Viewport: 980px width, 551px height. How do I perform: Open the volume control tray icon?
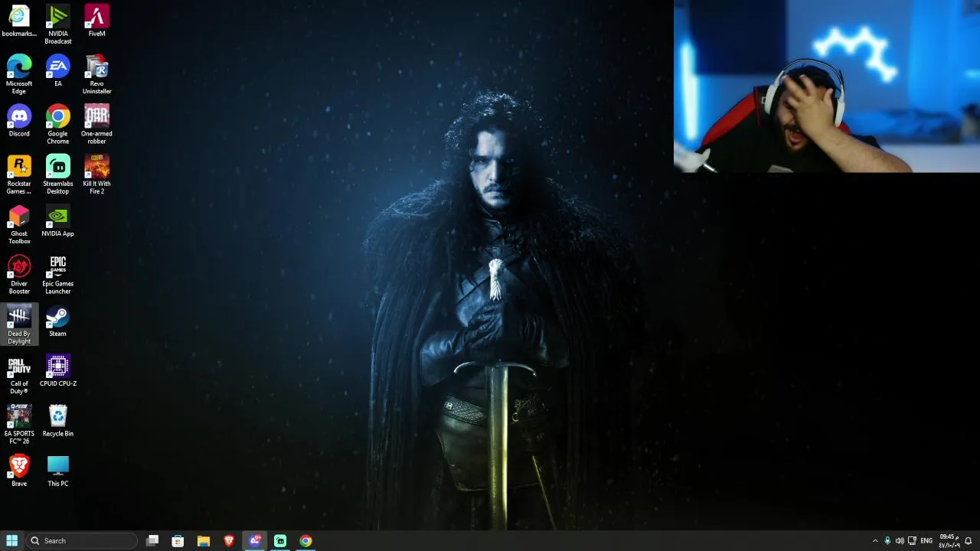coord(900,541)
